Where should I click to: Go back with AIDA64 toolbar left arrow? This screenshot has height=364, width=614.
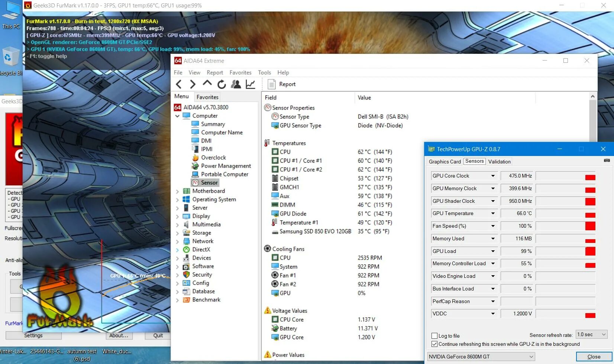click(x=179, y=84)
